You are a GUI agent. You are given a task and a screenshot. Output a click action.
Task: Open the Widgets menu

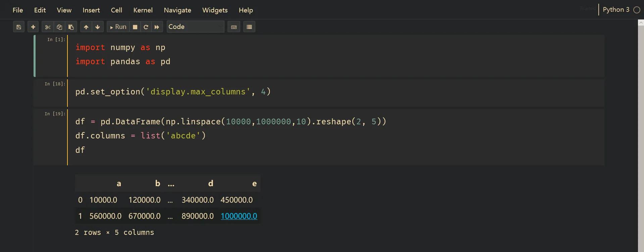tap(215, 10)
